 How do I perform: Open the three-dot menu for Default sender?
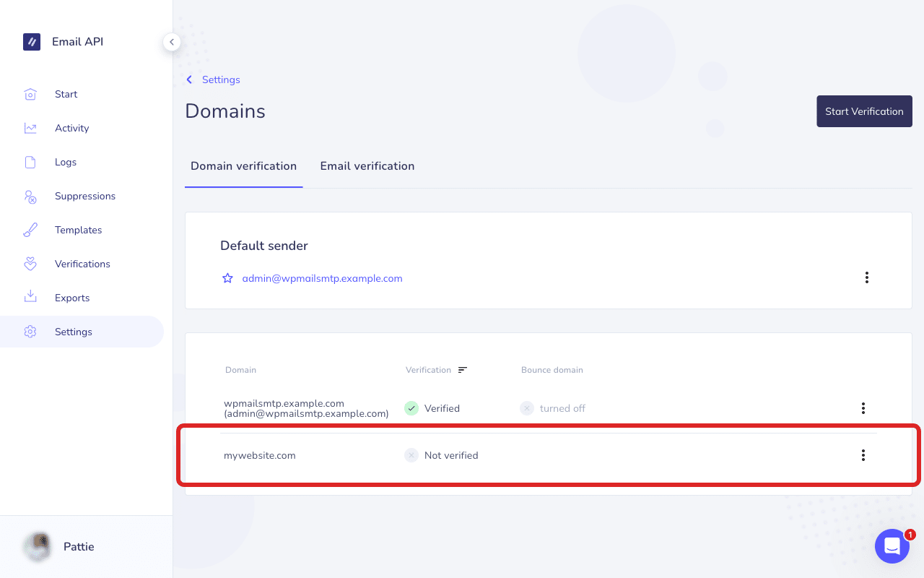click(x=866, y=277)
